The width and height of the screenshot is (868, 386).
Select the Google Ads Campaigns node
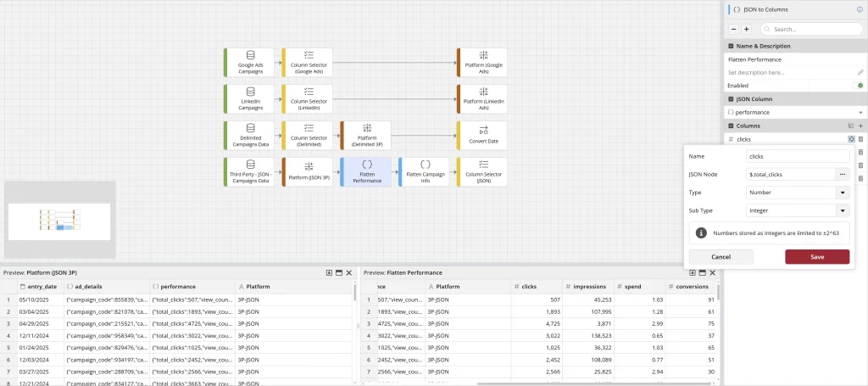[249, 62]
